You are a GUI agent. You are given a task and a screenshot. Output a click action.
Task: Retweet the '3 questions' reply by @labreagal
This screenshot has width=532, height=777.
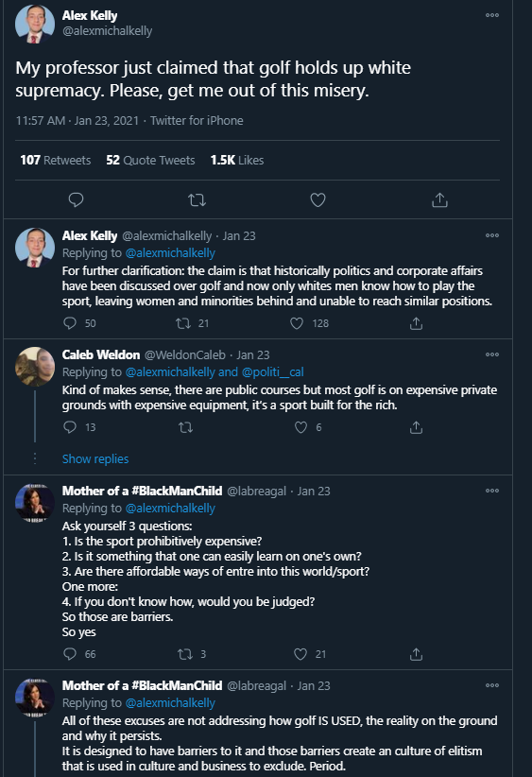[185, 654]
